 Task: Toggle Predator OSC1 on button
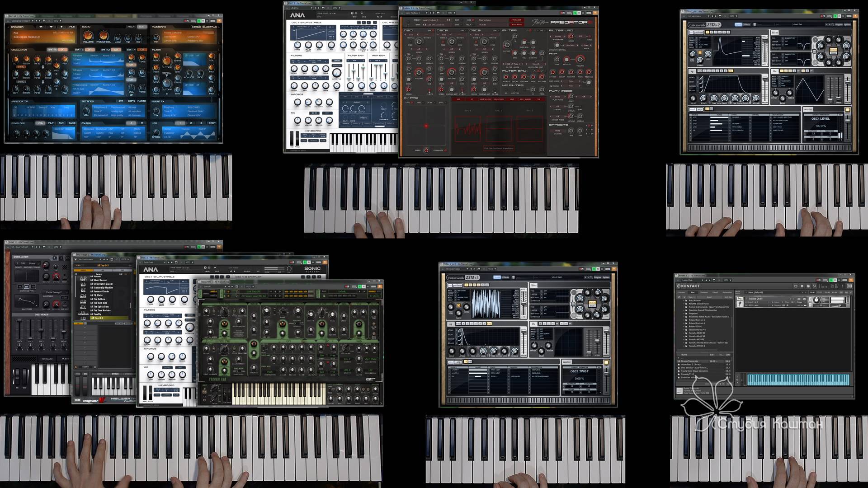pyautogui.click(x=433, y=30)
